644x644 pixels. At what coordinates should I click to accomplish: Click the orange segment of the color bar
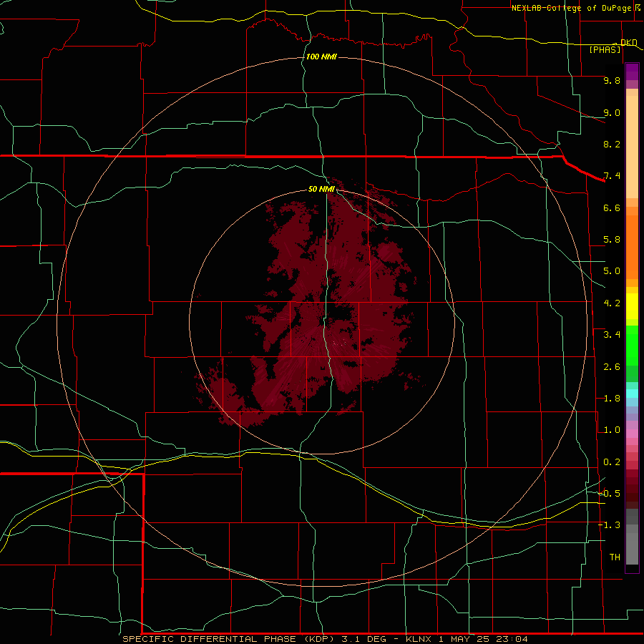click(x=632, y=248)
